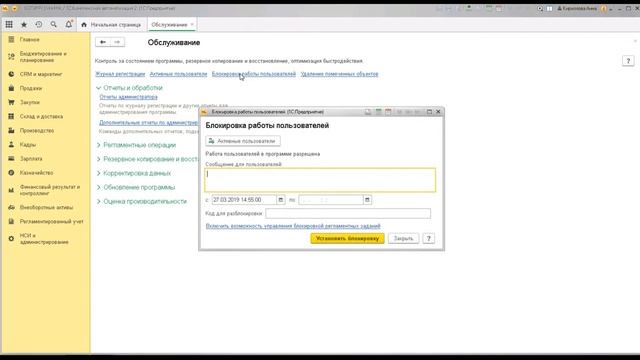Click the home icon on Начальная страница tab
640x360 pixels.
tap(84, 25)
